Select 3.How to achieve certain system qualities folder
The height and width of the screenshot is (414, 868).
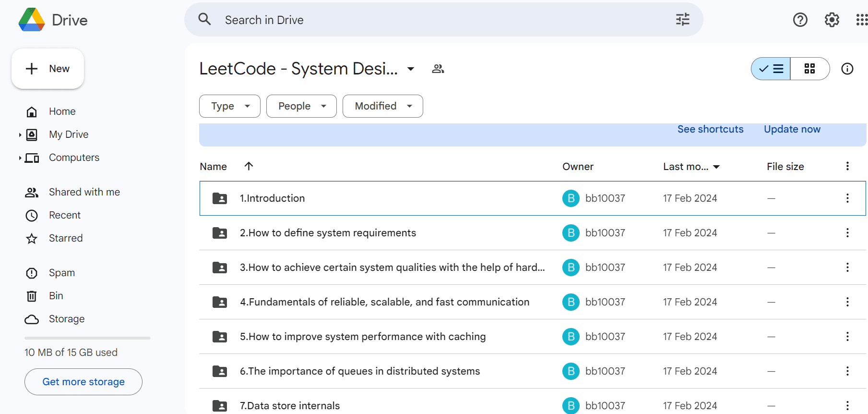coord(533,268)
